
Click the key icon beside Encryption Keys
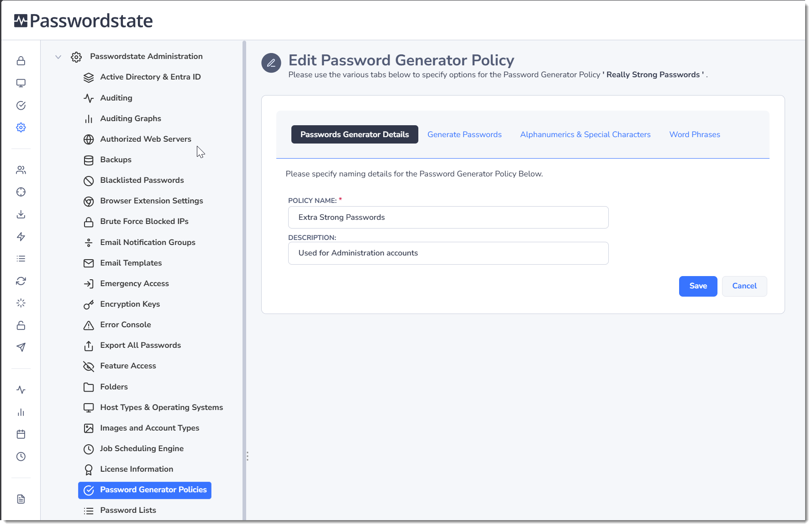pyautogui.click(x=89, y=305)
